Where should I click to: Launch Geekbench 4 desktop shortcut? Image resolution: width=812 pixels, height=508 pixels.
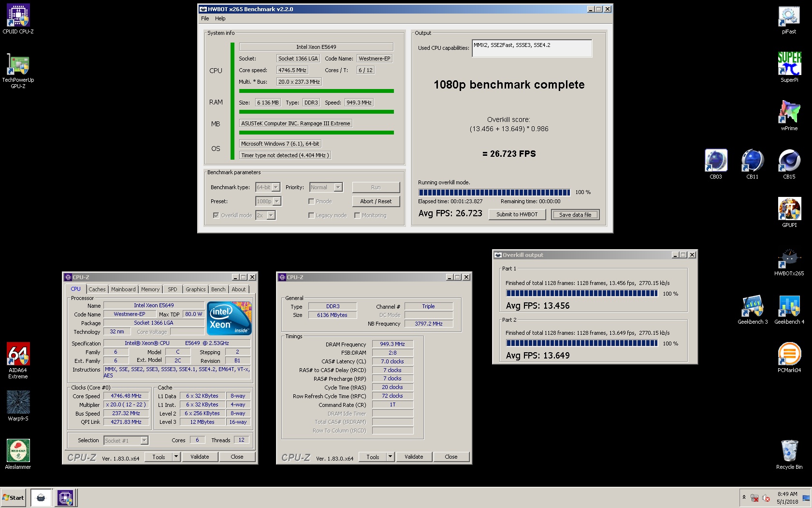pos(789,310)
